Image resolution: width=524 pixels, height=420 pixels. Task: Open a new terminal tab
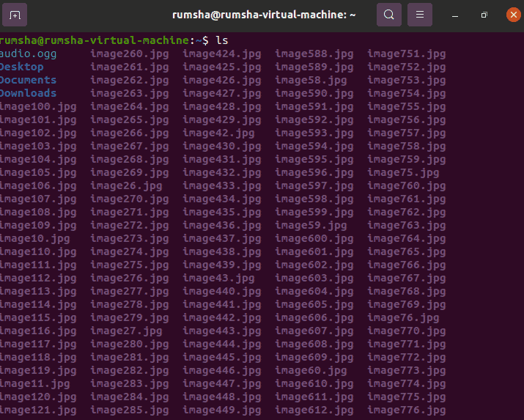click(15, 15)
